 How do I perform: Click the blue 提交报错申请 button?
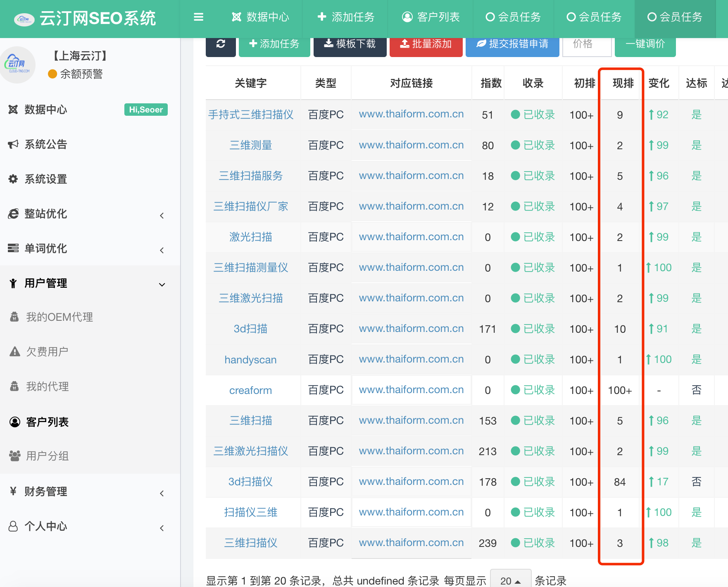pos(512,44)
